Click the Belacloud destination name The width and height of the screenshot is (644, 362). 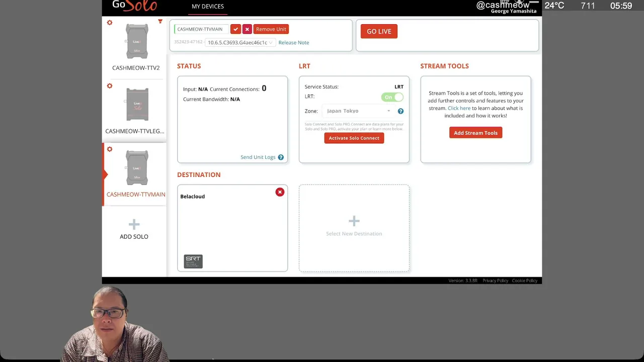(193, 197)
